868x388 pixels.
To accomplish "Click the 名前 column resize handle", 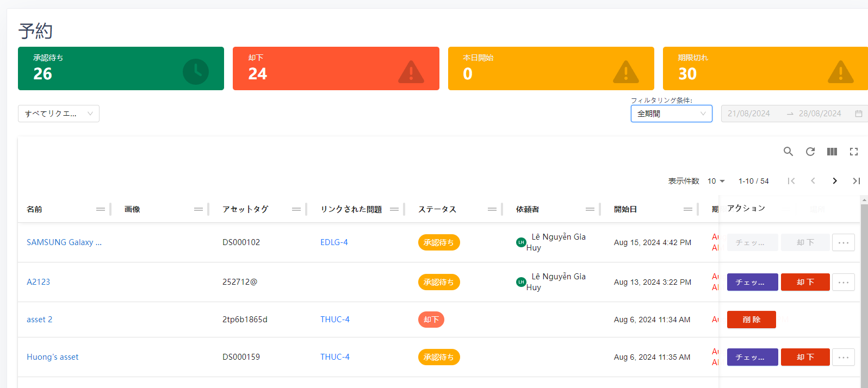I will click(x=110, y=209).
